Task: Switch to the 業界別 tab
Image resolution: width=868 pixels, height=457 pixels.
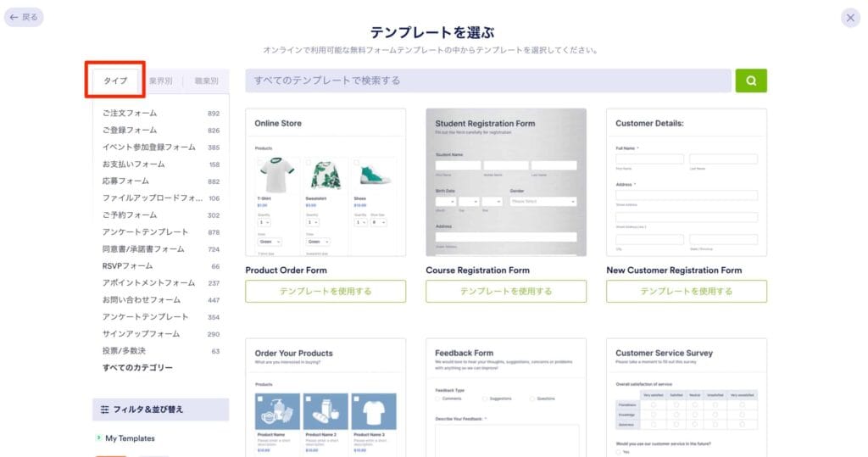Action: coord(160,81)
